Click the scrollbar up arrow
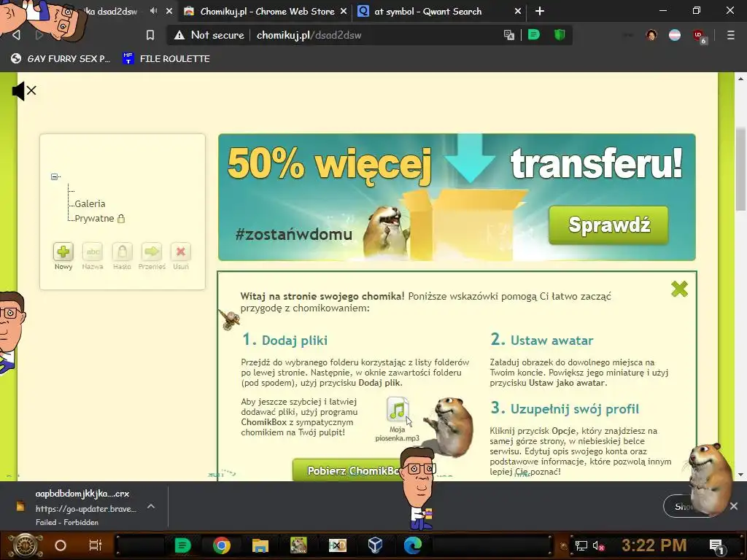The height and width of the screenshot is (560, 747). pyautogui.click(x=740, y=79)
